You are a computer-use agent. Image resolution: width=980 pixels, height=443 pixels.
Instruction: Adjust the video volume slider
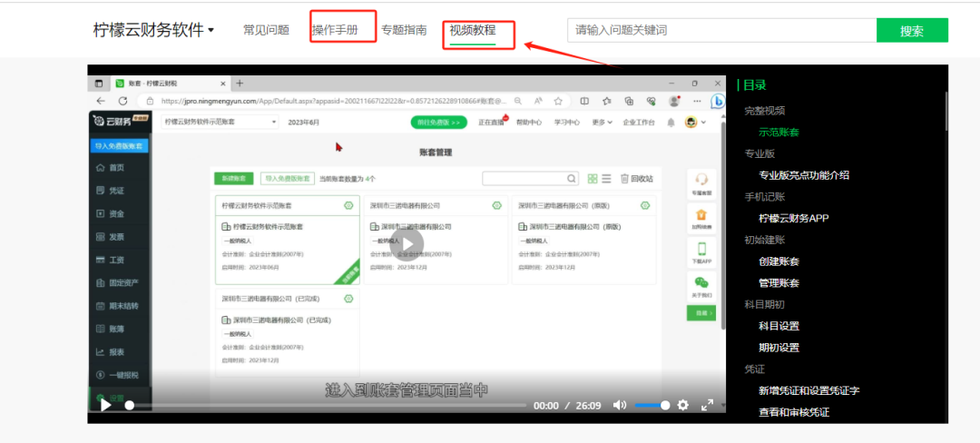point(652,406)
